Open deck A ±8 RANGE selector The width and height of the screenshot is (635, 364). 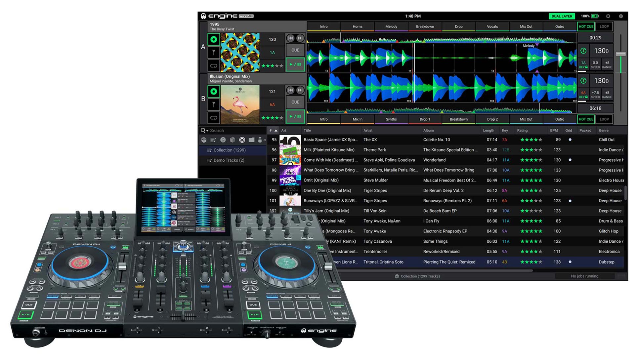(607, 64)
